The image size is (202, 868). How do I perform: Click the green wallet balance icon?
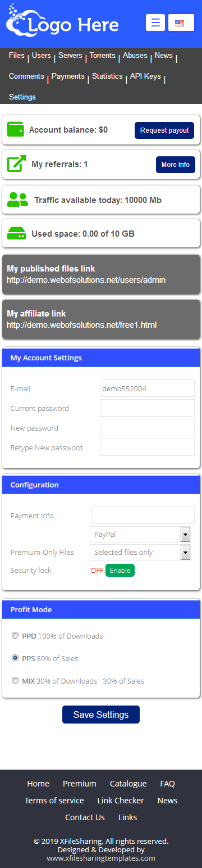16,129
